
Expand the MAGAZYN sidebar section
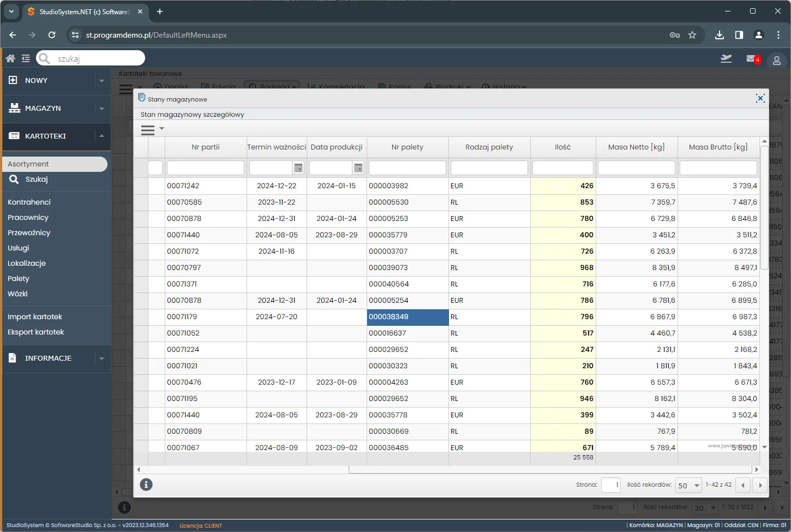coord(56,108)
